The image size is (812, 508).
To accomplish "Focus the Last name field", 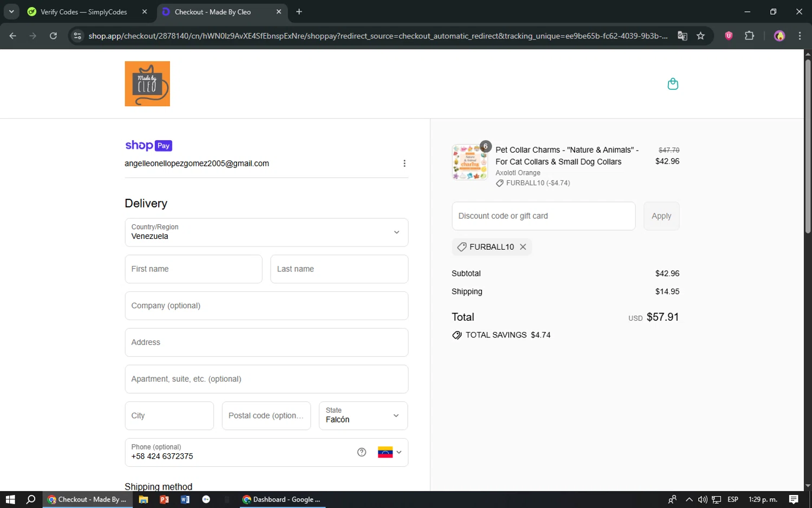I will pos(339,269).
